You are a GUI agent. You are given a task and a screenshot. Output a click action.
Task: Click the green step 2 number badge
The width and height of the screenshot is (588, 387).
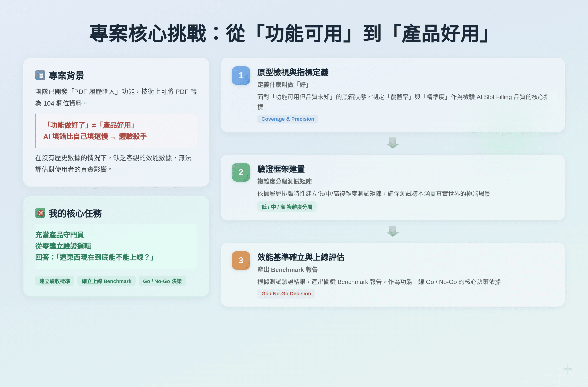click(241, 172)
